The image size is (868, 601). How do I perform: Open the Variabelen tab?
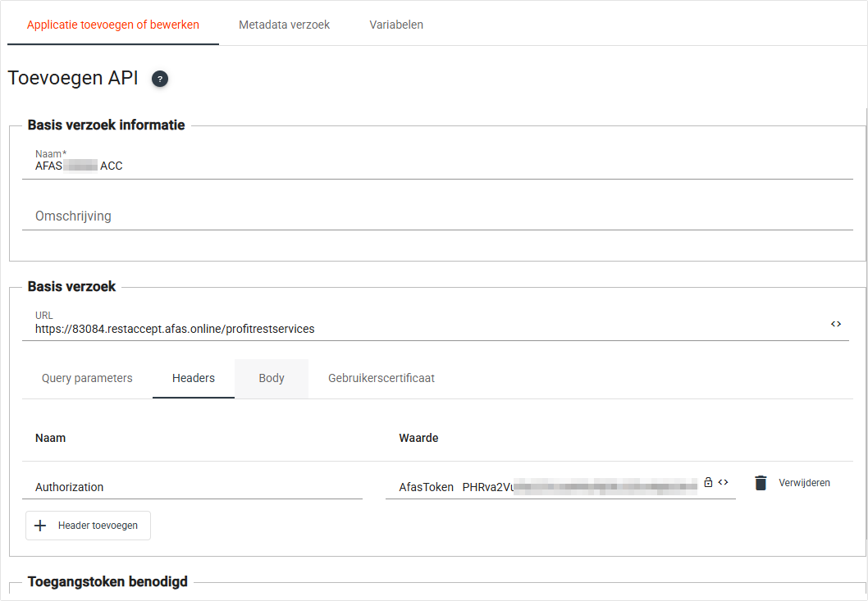tap(396, 25)
